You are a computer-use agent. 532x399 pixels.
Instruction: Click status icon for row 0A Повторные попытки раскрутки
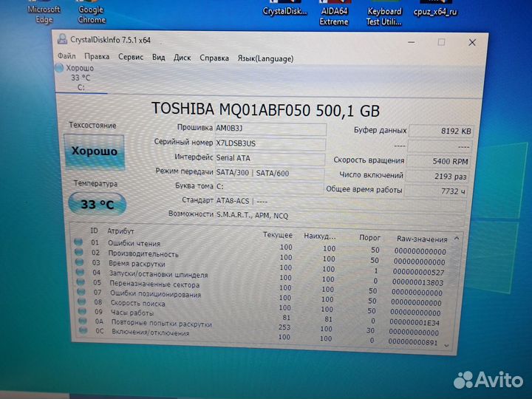pos(83,320)
